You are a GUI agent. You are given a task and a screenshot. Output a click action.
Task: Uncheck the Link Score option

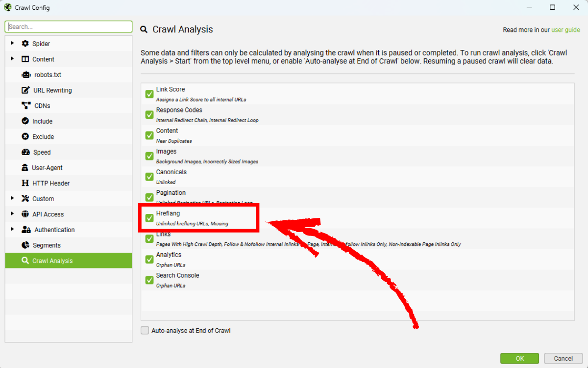pyautogui.click(x=149, y=93)
